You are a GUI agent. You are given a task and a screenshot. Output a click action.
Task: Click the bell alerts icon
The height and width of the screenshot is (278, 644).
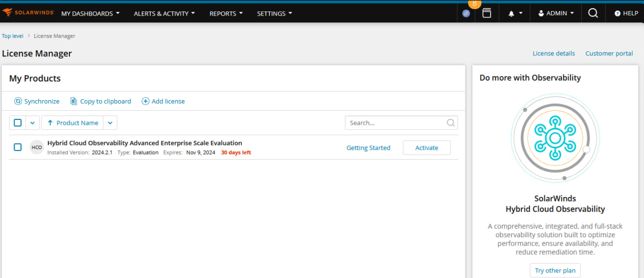point(511,14)
